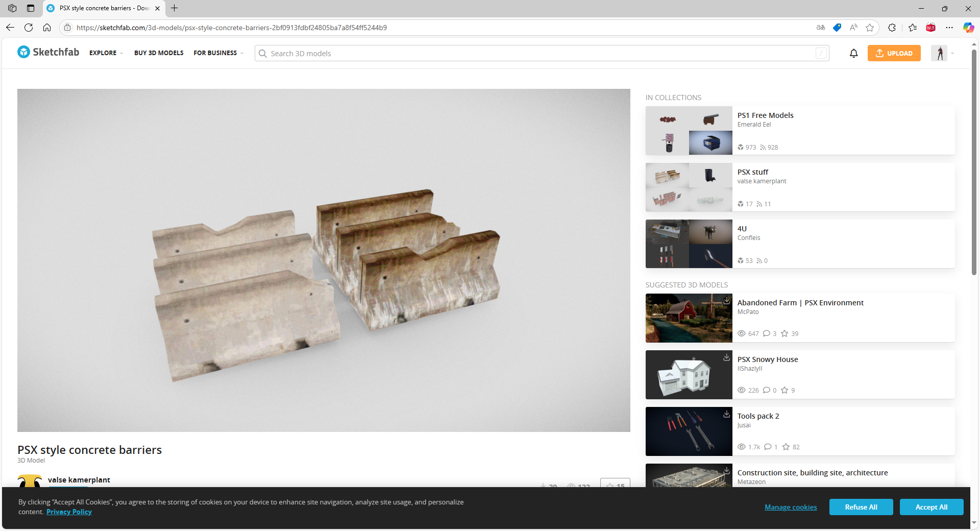The image size is (980, 531).
Task: Open the Privacy Policy link
Action: point(68,512)
